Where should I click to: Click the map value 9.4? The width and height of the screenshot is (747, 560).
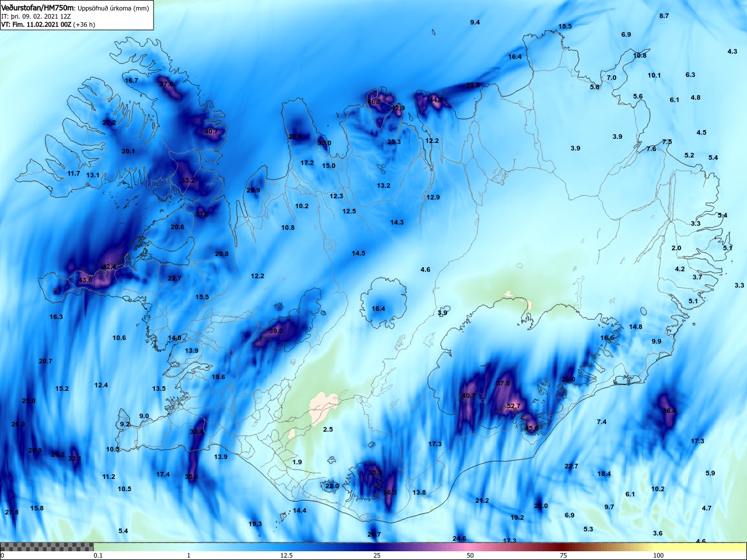click(x=475, y=22)
